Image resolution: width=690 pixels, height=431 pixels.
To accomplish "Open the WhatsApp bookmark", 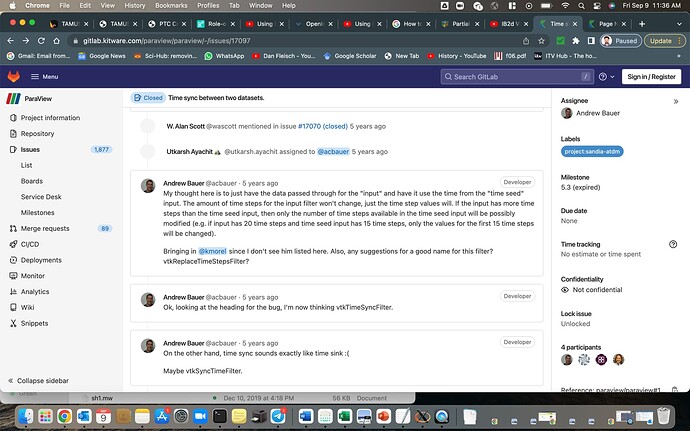I will click(224, 56).
